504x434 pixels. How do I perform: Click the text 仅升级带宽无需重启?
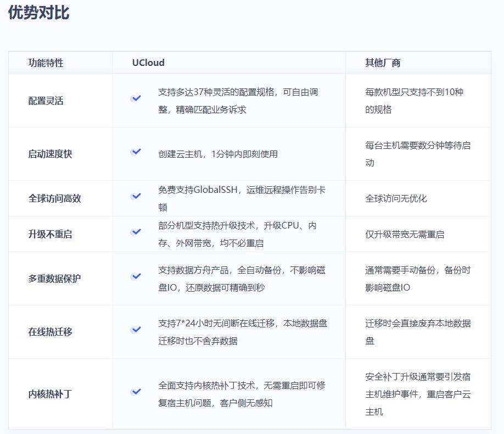point(405,234)
